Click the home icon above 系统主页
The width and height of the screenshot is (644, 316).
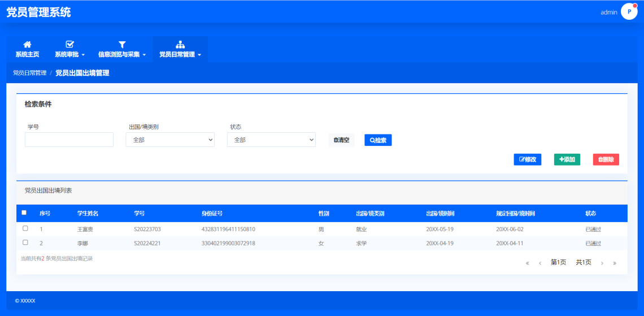click(27, 45)
